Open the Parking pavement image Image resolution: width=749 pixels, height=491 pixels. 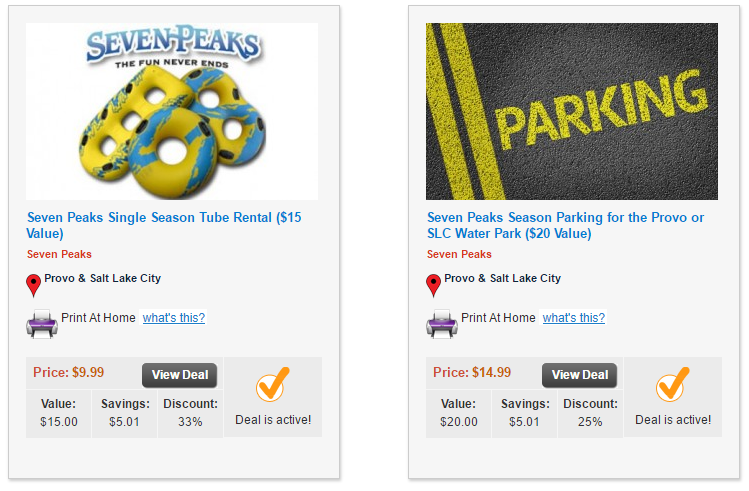[572, 111]
